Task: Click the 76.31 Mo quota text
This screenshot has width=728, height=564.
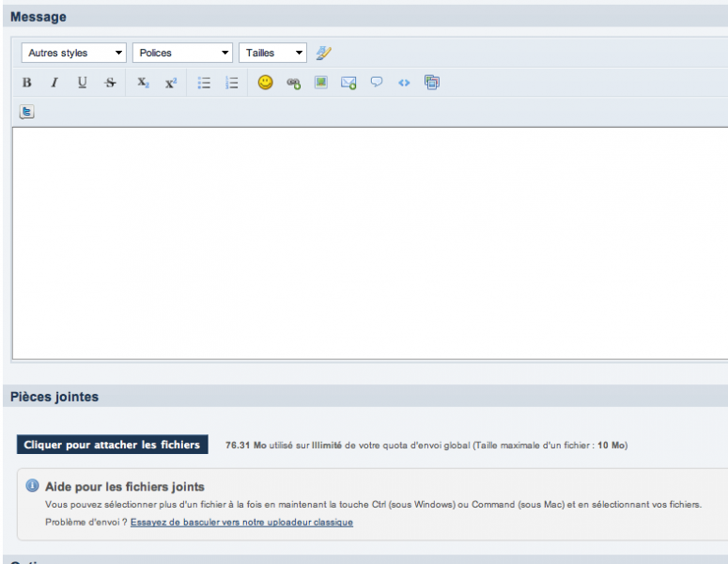Action: pyautogui.click(x=246, y=445)
